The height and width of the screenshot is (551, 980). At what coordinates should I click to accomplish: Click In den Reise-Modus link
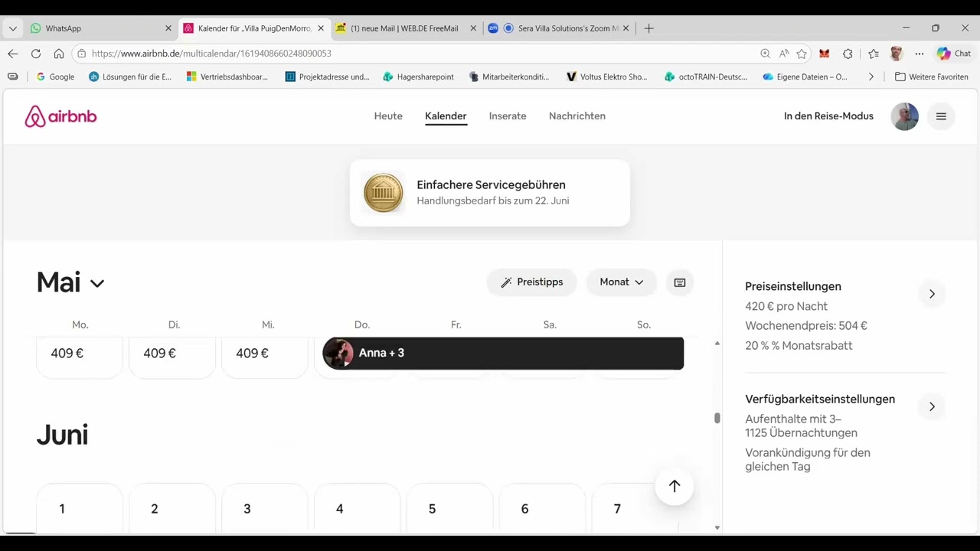[x=828, y=116]
